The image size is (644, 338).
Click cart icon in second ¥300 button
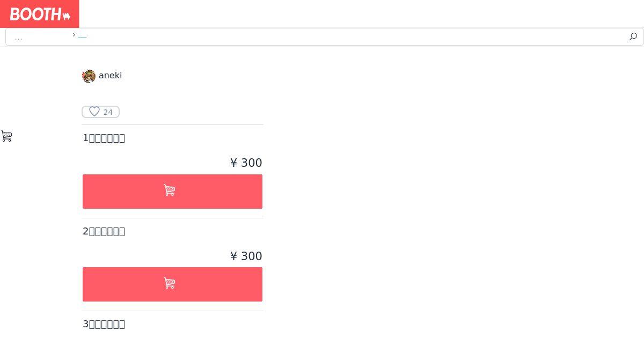170,283
